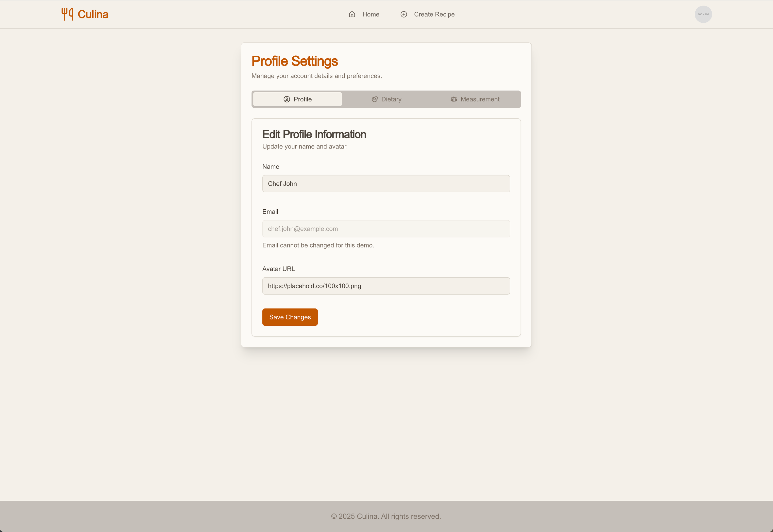Click the disabled Email field

point(386,229)
